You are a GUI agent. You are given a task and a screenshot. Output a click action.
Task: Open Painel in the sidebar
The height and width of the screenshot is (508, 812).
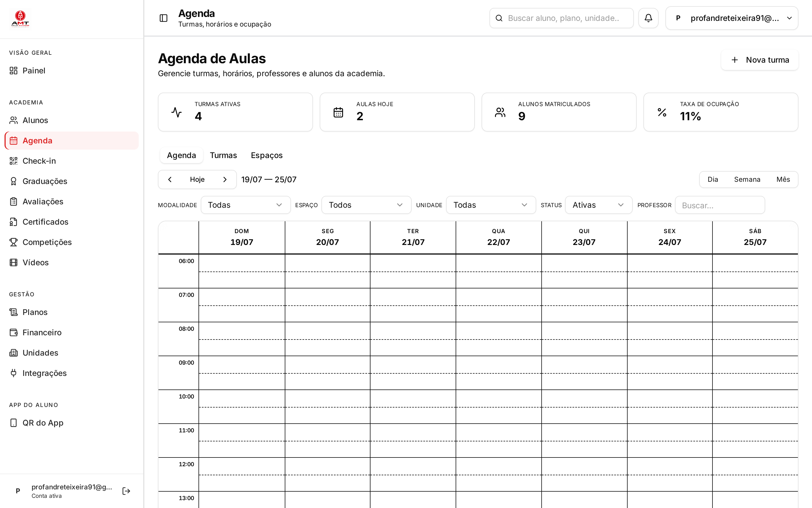[72, 71]
